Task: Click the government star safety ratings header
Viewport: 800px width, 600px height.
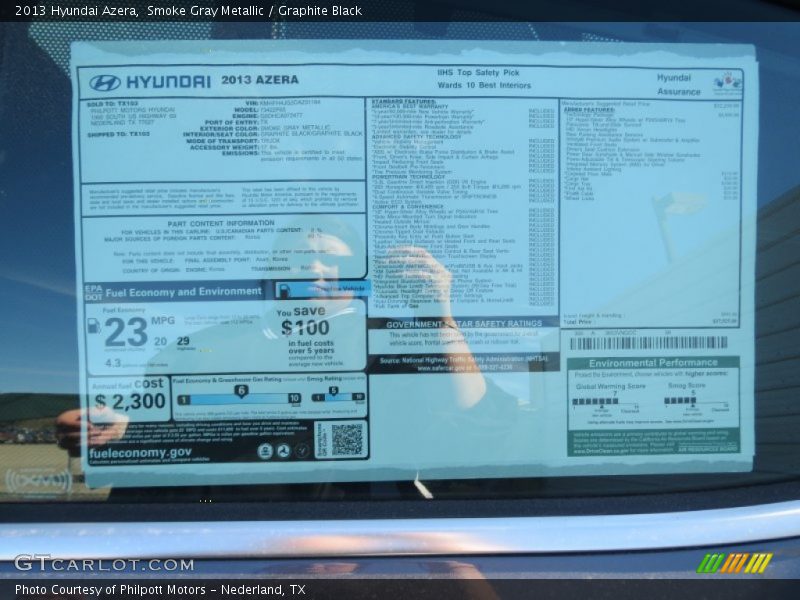Action: (464, 324)
